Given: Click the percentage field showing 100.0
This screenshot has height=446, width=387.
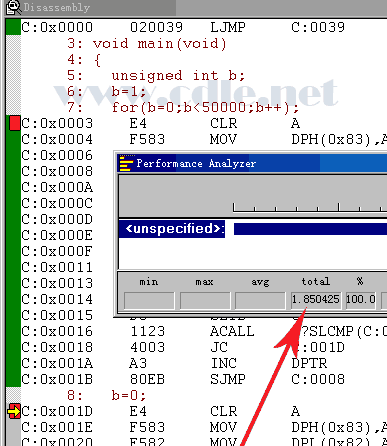Looking at the screenshot, I should pyautogui.click(x=361, y=300).
